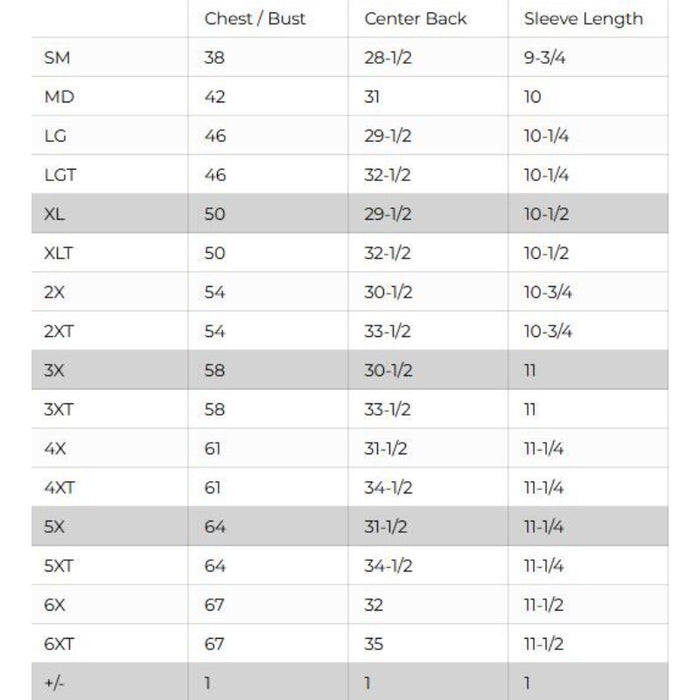
Task: Select the SM size row label
Action: pos(57,58)
